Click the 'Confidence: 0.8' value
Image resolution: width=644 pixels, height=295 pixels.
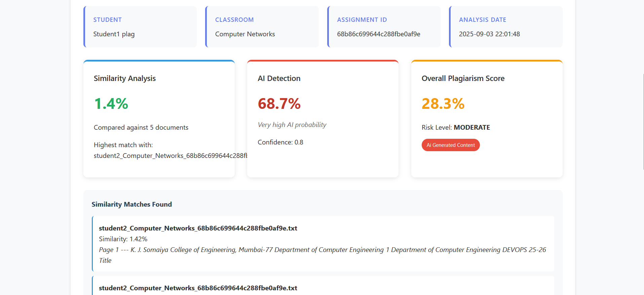(280, 142)
